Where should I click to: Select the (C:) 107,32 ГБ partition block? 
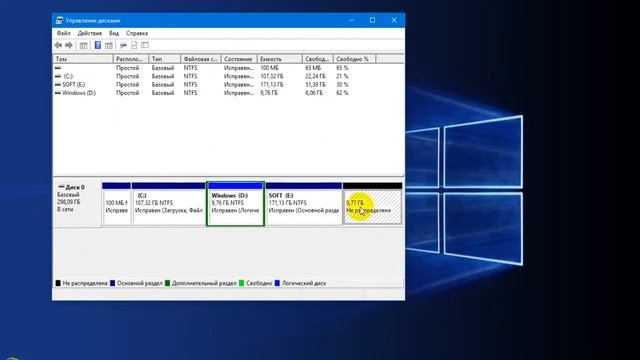coord(169,203)
